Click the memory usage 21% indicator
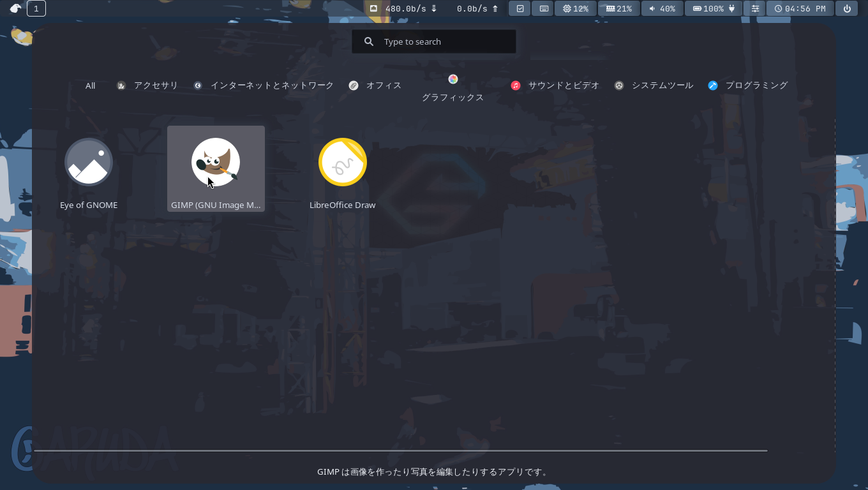Image resolution: width=868 pixels, height=490 pixels. coord(619,8)
